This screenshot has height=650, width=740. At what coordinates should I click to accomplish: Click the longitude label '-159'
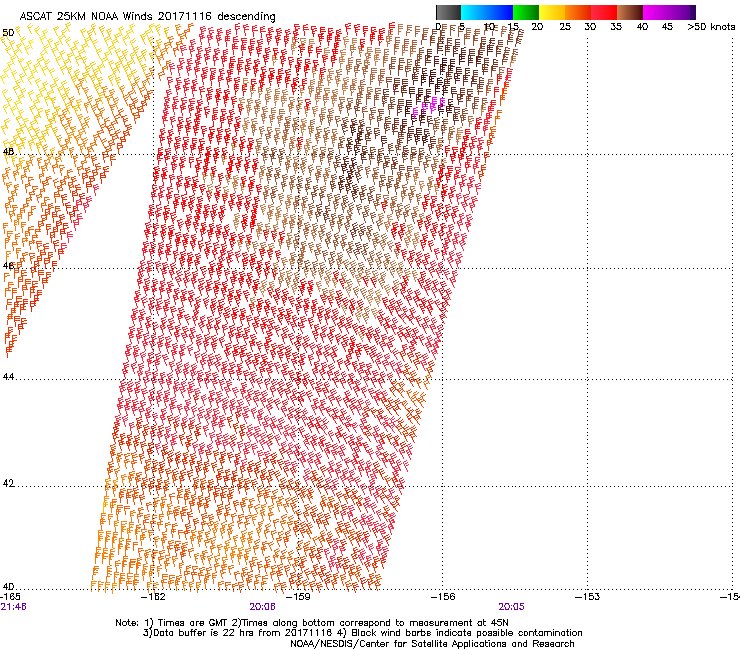[299, 597]
